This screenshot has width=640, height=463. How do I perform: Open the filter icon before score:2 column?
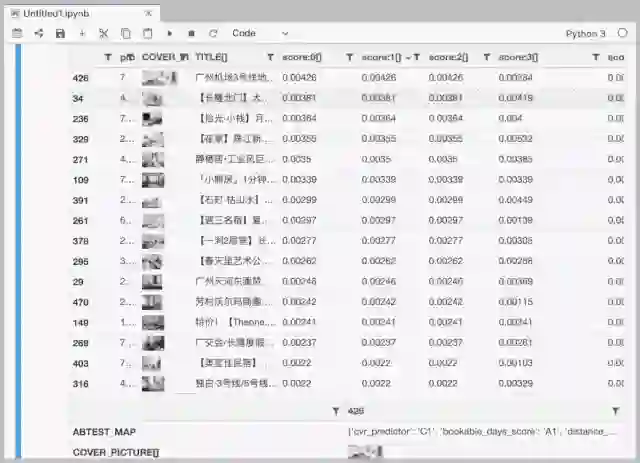click(416, 58)
